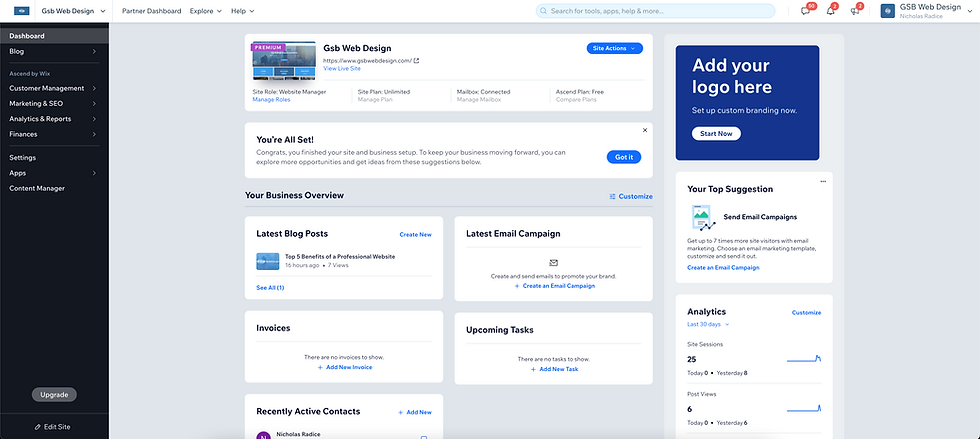Click the pencil icon next to Edit Site
Screen dimensions: 980x439
point(38,427)
